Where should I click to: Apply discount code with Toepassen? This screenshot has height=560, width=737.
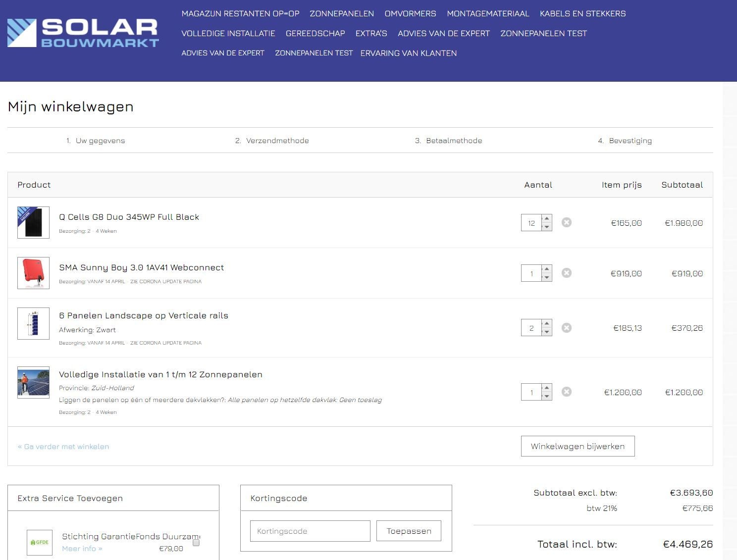(409, 531)
